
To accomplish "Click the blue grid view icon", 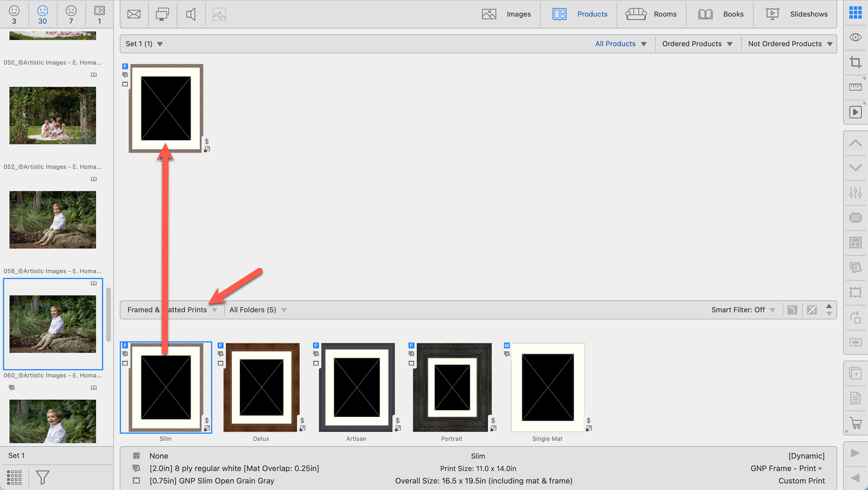I will point(855,12).
